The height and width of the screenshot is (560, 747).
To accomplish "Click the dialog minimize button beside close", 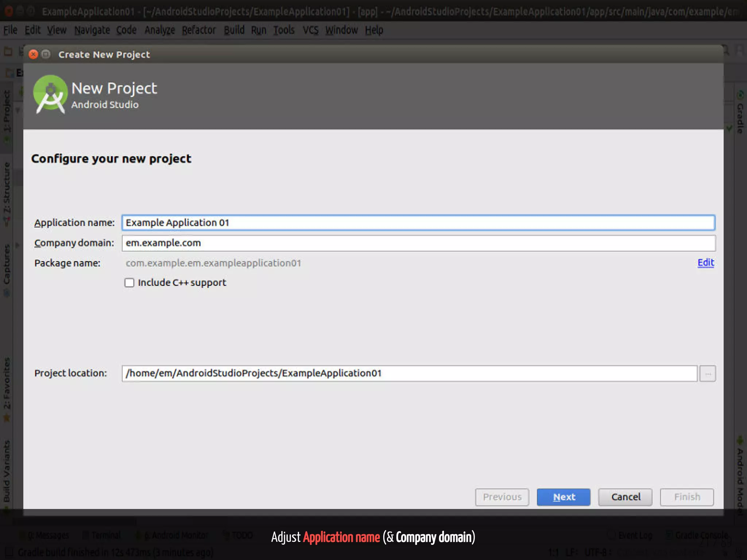I will pos(46,54).
